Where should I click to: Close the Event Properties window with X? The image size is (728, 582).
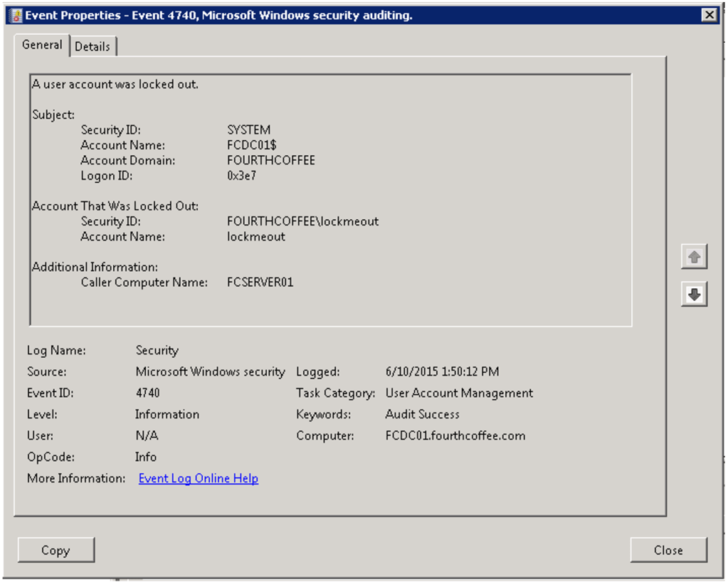click(708, 15)
